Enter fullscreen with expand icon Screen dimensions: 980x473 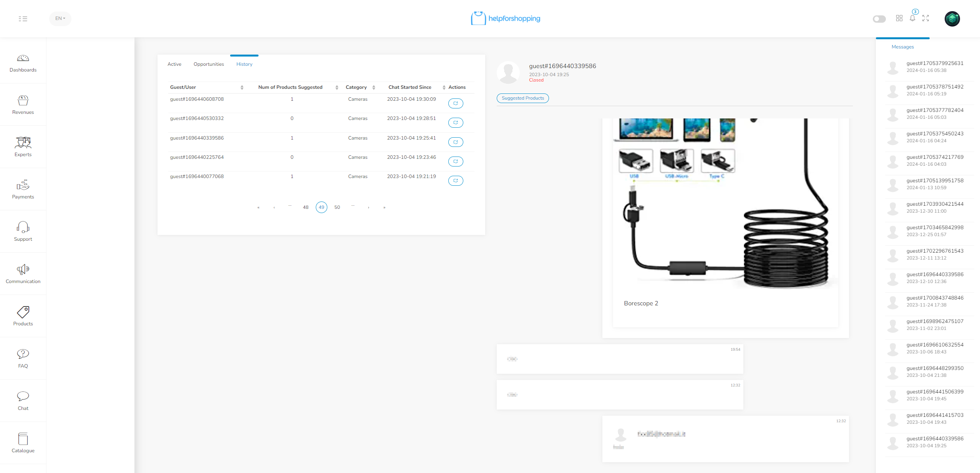(925, 18)
